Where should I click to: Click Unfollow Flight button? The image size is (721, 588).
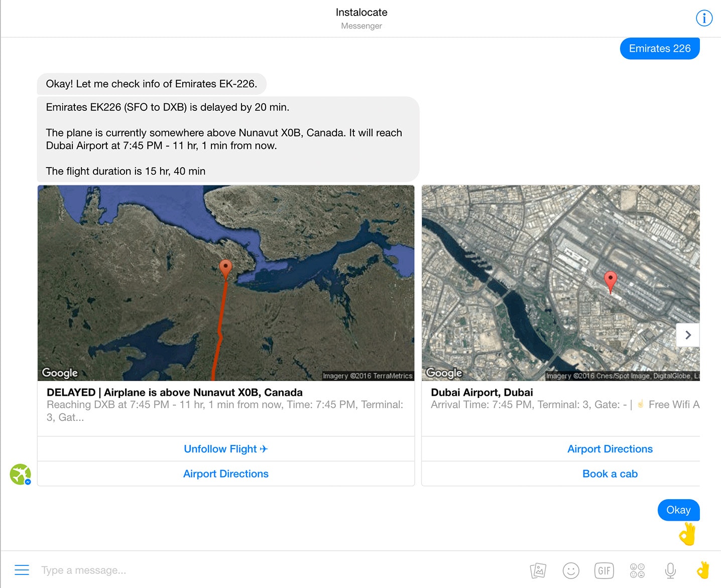(x=226, y=449)
